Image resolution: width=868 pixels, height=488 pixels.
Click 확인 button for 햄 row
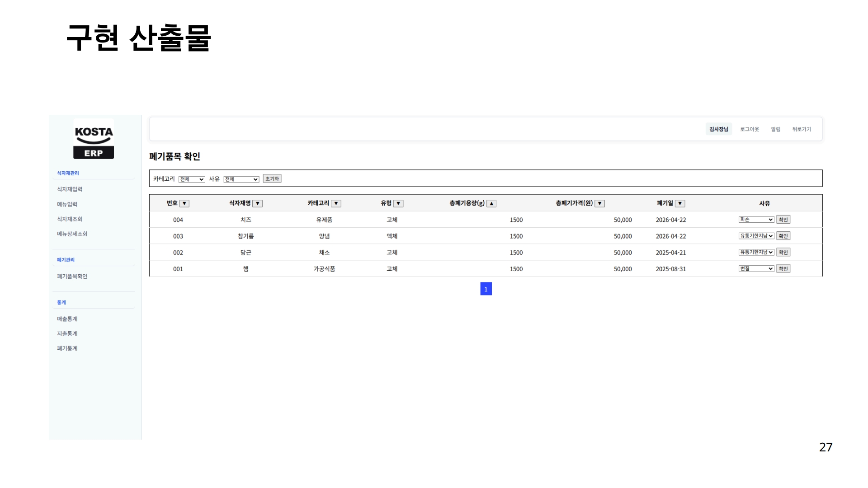coord(783,268)
